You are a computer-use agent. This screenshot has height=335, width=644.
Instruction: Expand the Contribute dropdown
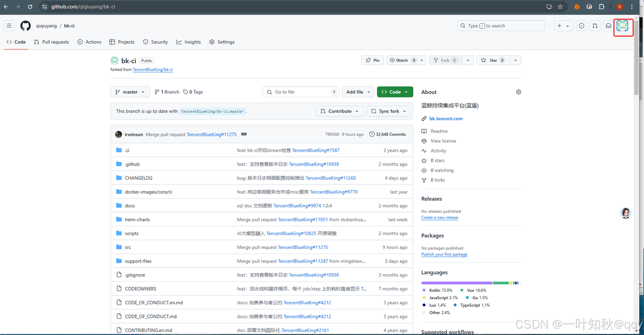click(340, 111)
